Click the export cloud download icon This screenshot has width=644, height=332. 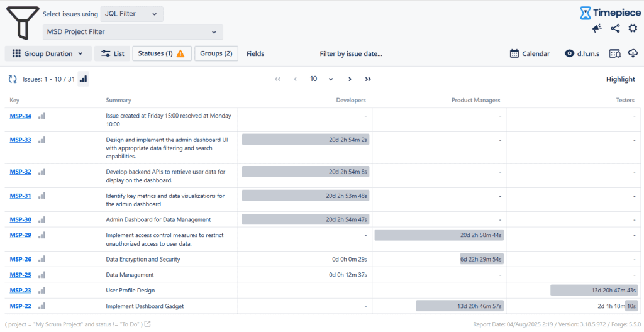click(x=633, y=53)
